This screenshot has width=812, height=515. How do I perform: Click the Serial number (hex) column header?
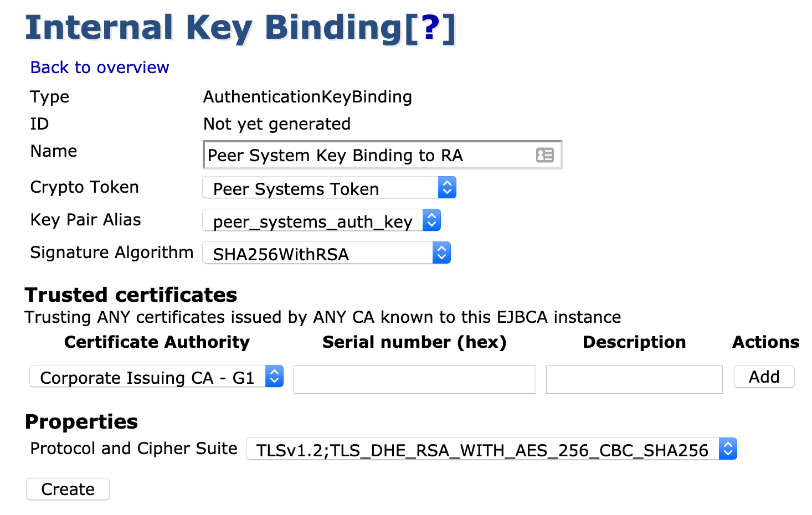[414, 342]
